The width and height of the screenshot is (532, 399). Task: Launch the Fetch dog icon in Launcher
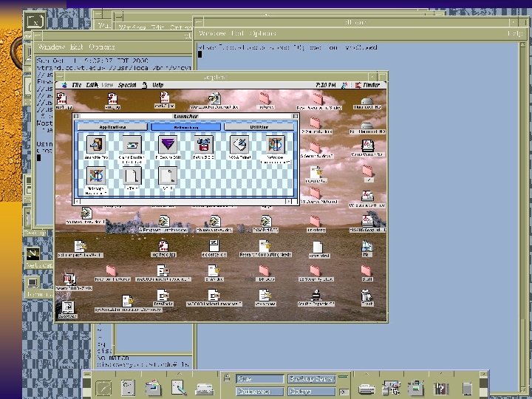click(204, 145)
